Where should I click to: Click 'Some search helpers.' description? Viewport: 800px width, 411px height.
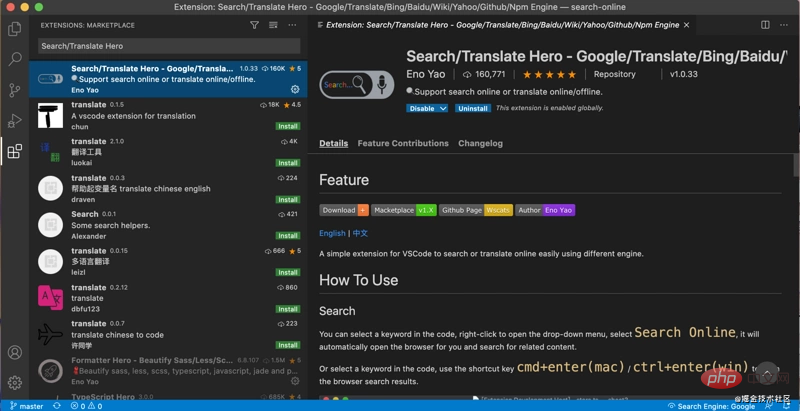pyautogui.click(x=111, y=225)
